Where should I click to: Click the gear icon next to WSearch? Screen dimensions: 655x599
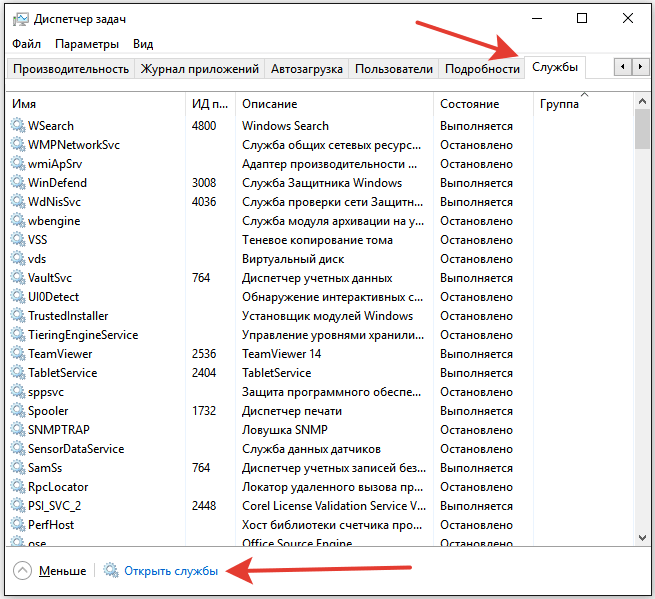click(18, 125)
